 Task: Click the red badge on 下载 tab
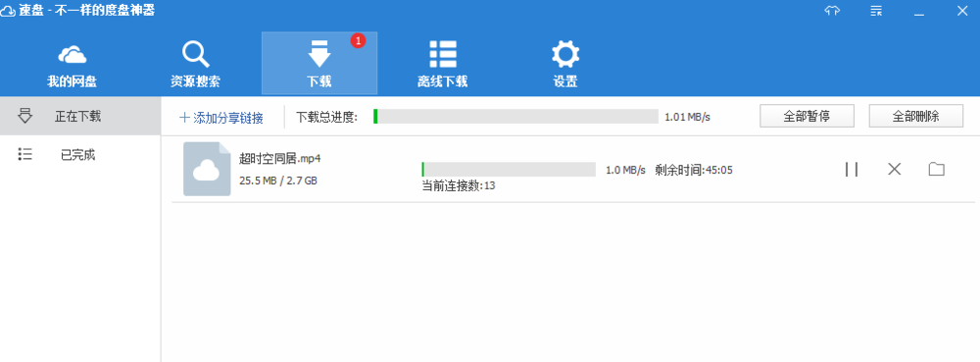click(x=358, y=40)
